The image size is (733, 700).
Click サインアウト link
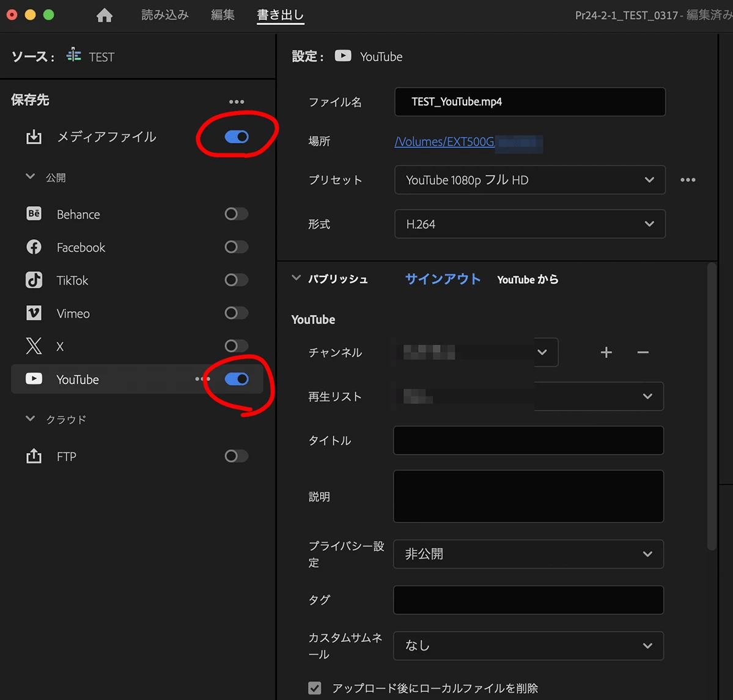(x=443, y=279)
